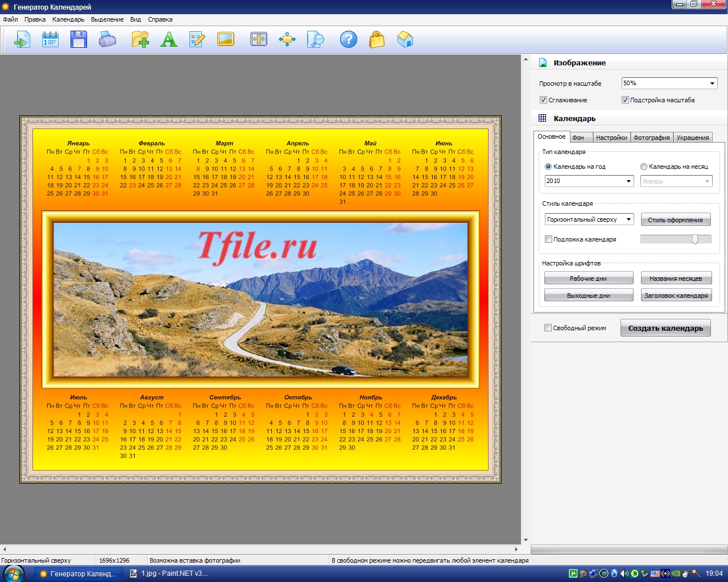This screenshot has height=582, width=728.
Task: Switch to the Paint.NET taskbar window
Action: [169, 573]
